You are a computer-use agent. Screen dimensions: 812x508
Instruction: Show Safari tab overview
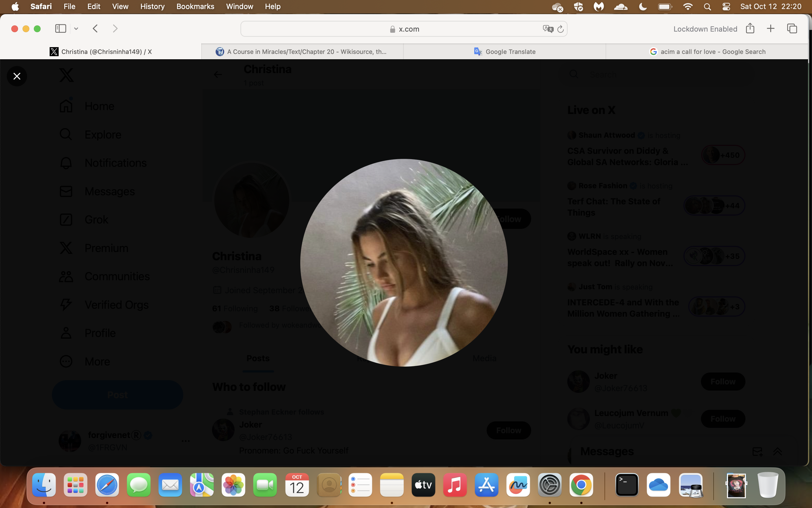(792, 29)
